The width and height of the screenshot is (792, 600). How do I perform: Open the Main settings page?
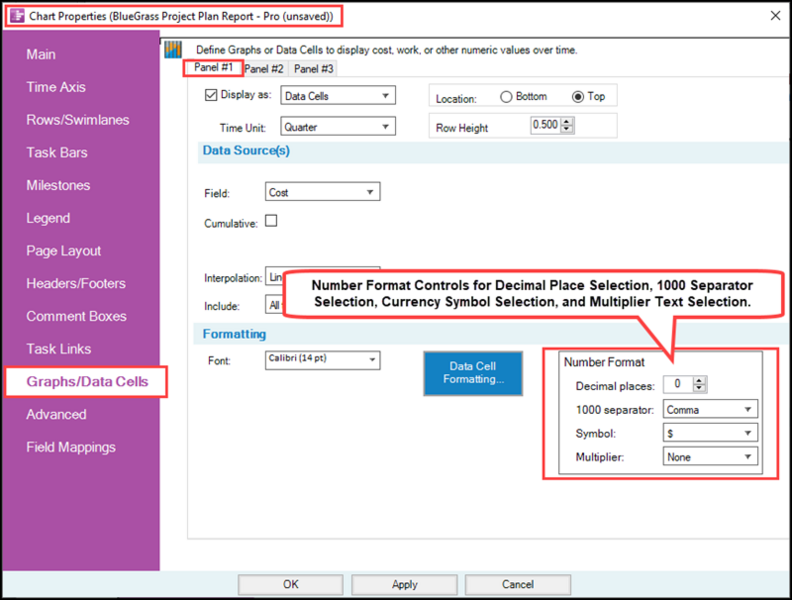point(41,54)
